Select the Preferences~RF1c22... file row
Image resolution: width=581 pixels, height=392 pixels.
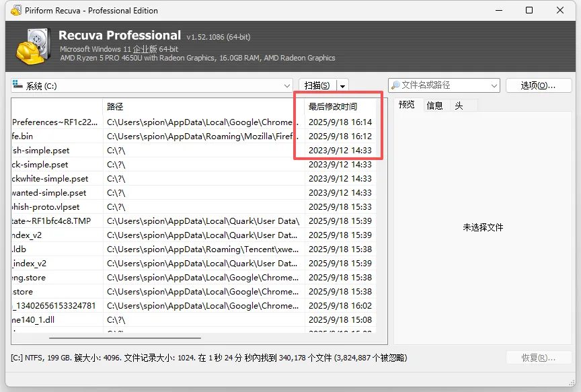click(194, 122)
